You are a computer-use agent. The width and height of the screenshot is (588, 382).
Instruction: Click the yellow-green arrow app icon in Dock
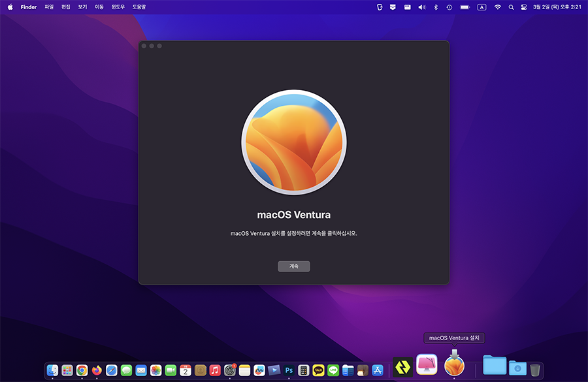click(x=402, y=367)
